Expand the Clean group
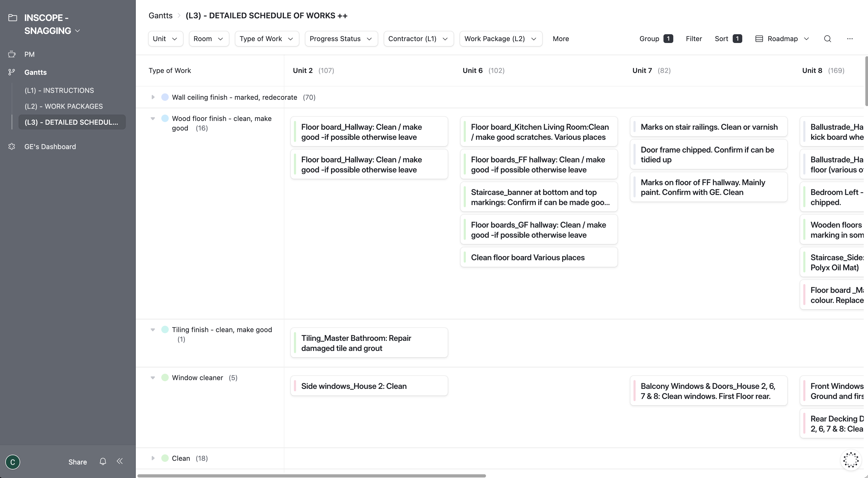The width and height of the screenshot is (868, 478). 153,458
